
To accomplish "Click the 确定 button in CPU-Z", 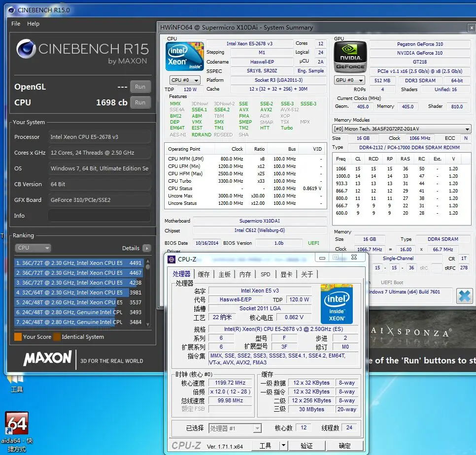I will click(x=344, y=446).
